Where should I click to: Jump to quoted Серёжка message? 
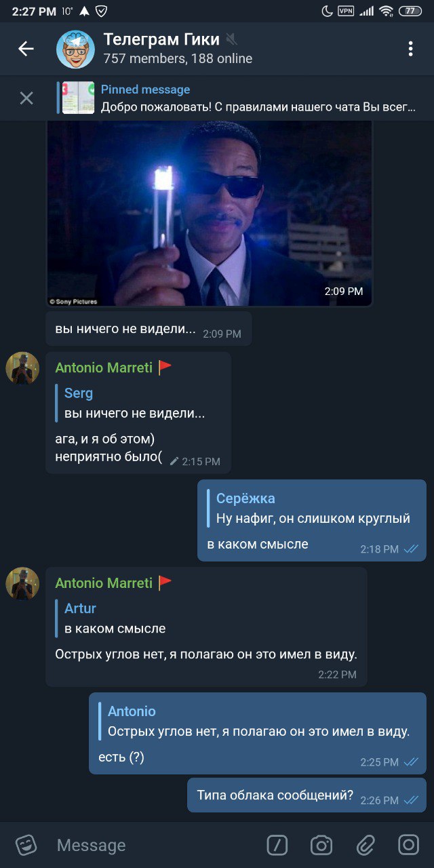312,509
